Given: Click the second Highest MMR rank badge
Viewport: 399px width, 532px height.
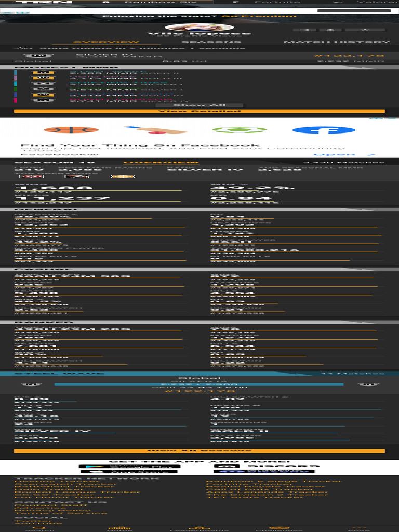Looking at the screenshot, I should (44, 78).
